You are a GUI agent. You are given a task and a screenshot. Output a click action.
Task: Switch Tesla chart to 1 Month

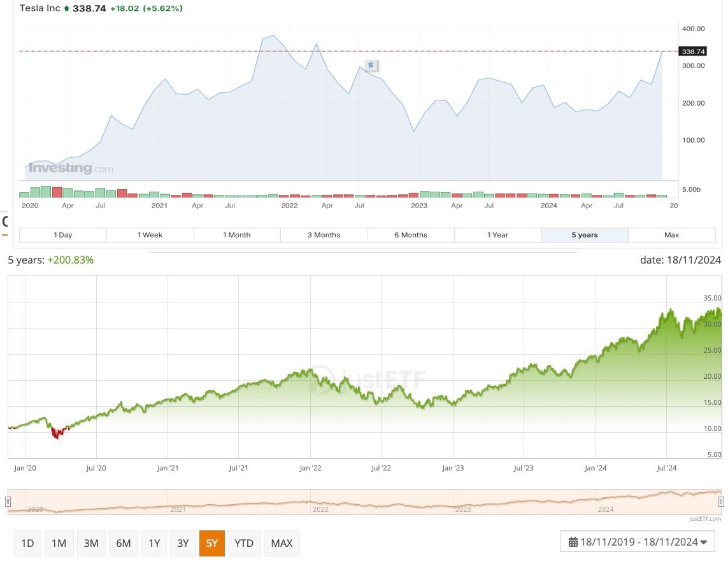tap(237, 235)
